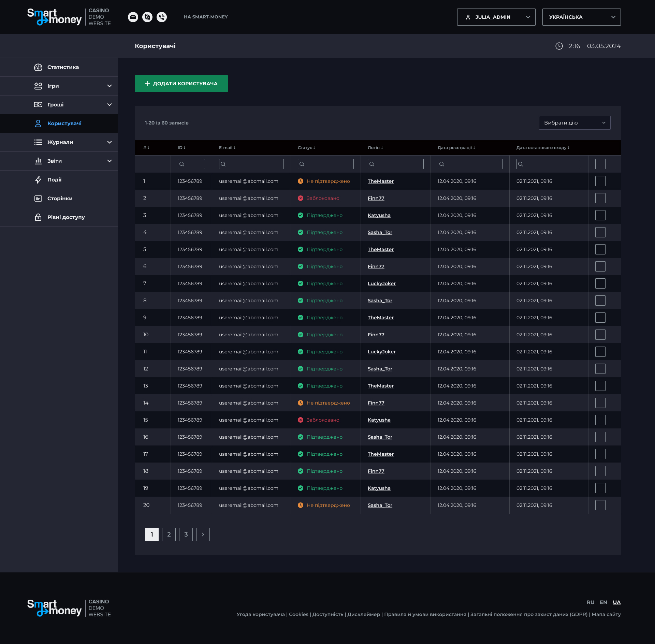Check the box for row 20 Sasha_Tor

600,505
